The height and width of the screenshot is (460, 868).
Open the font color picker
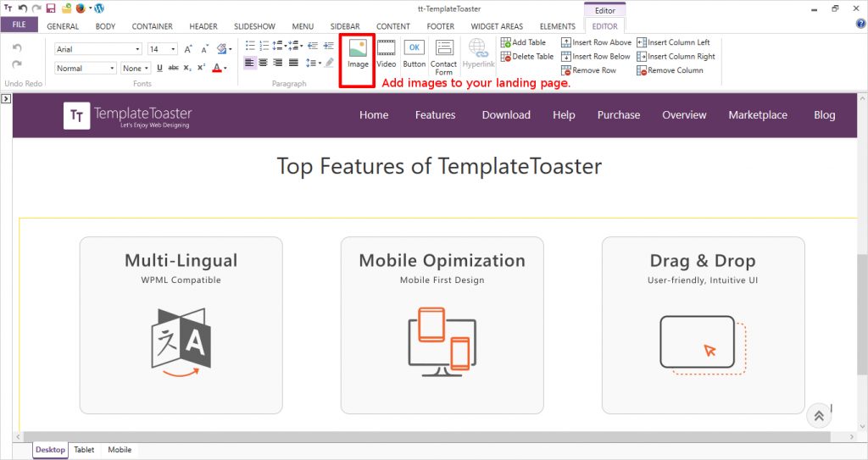pyautogui.click(x=220, y=68)
